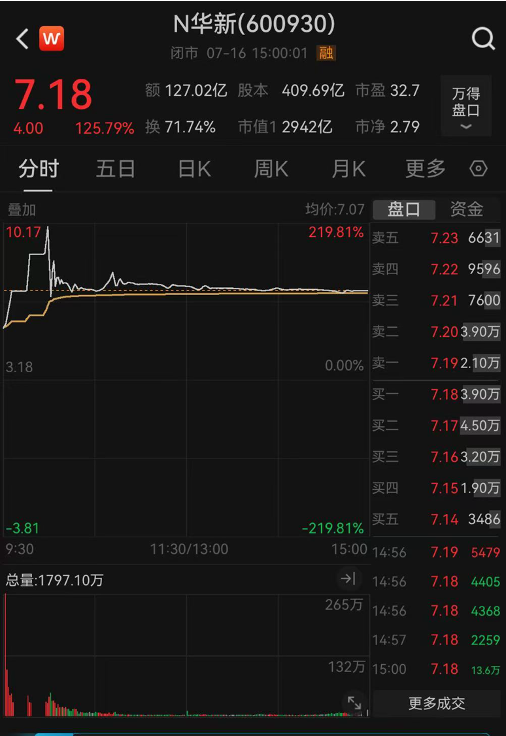Tap the back arrow icon
Screen dimensions: 506x736
[22, 38]
